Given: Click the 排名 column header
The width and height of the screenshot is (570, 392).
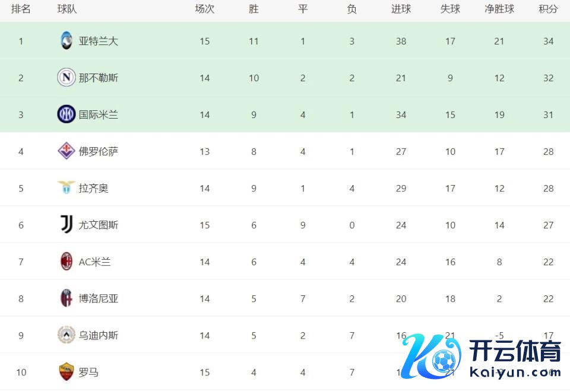Looking at the screenshot, I should 21,9.
